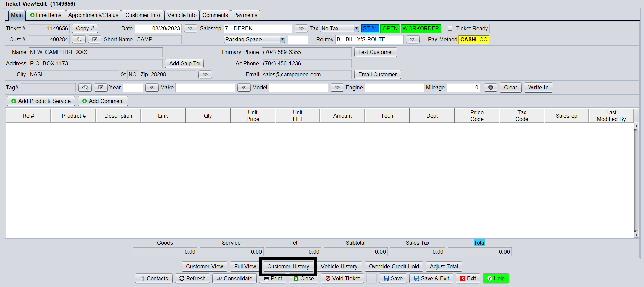Click the edit customer icon beside Short Name
This screenshot has width=644, height=287.
(x=95, y=40)
